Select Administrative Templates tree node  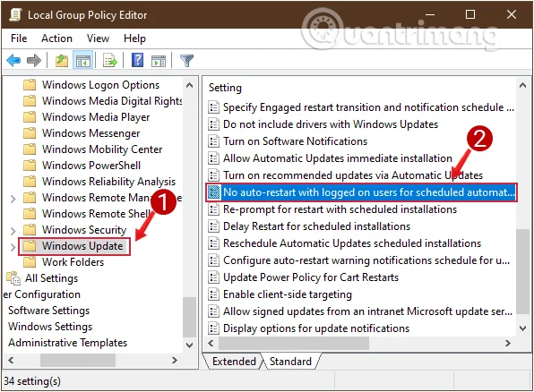[67, 342]
